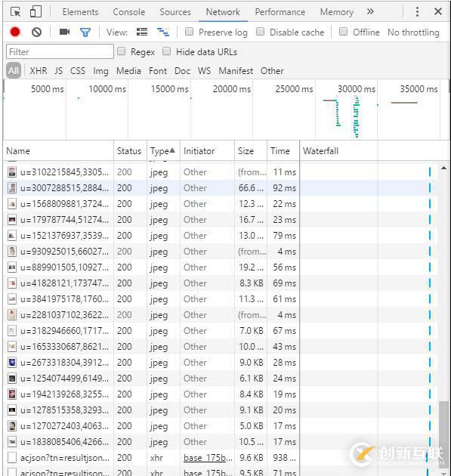The image size is (451, 476).
Task: Open the Memory tab
Action: 337,12
